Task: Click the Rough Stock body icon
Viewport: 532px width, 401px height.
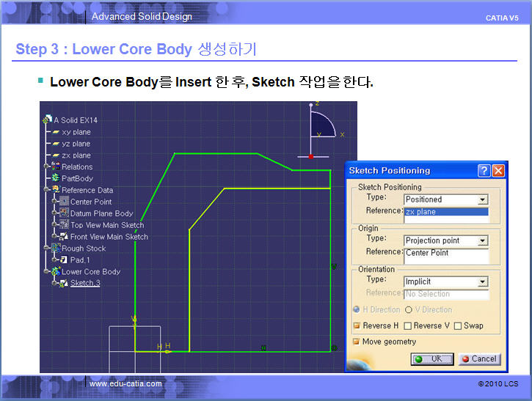Action: click(x=56, y=248)
